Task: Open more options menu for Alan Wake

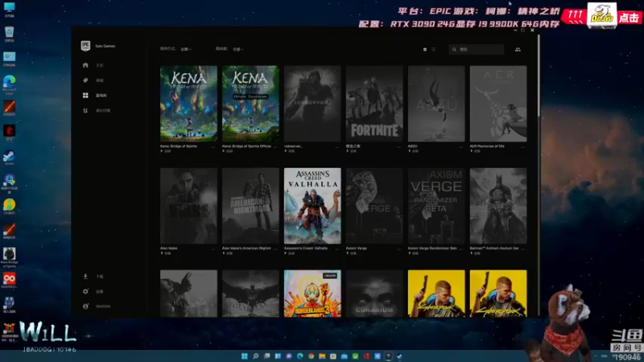Action: click(x=213, y=249)
